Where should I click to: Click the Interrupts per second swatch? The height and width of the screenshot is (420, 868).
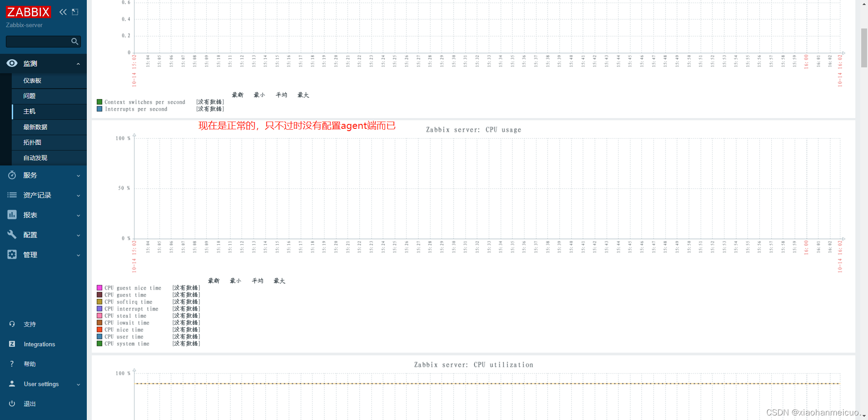[99, 109]
